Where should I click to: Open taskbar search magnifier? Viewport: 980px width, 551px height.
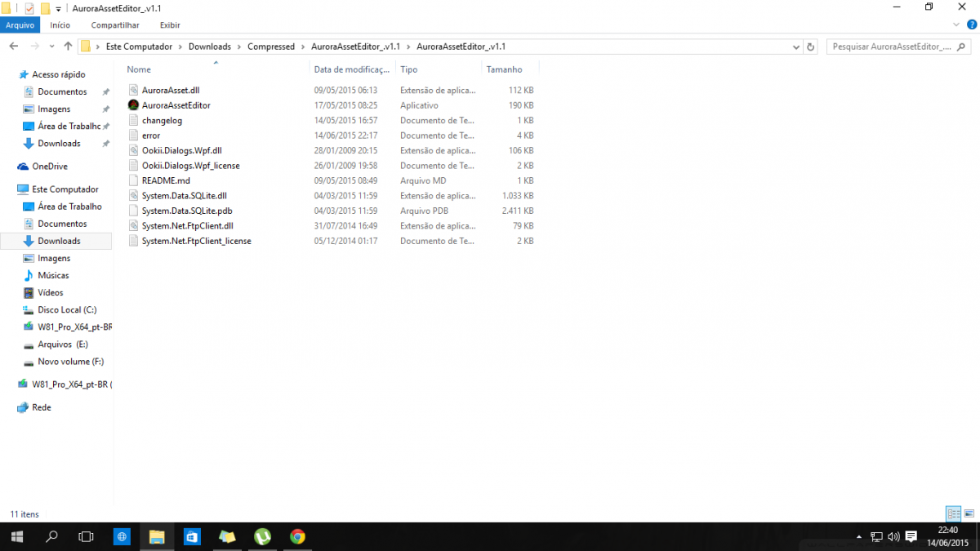pyautogui.click(x=51, y=536)
